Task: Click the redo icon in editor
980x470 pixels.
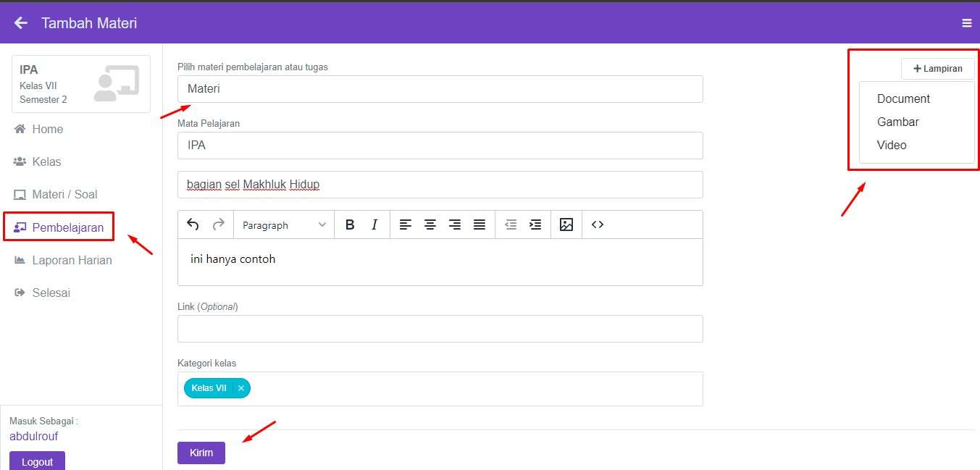Action: pyautogui.click(x=218, y=224)
